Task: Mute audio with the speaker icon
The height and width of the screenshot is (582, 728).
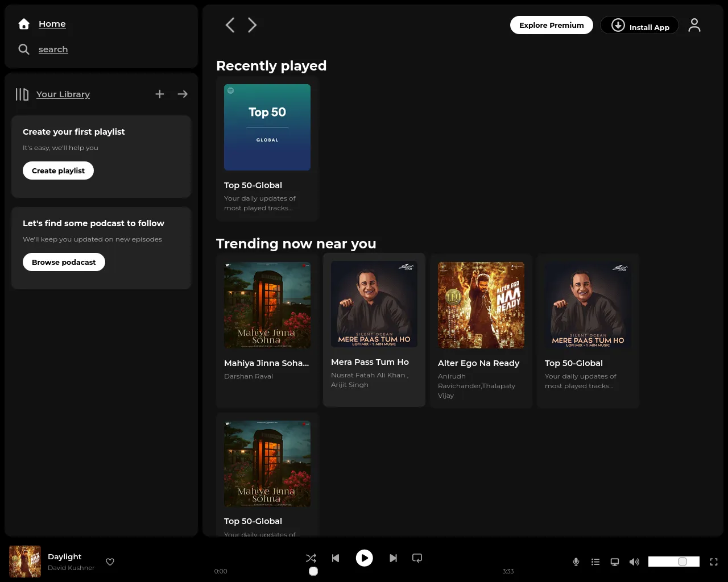Action: coord(634,562)
